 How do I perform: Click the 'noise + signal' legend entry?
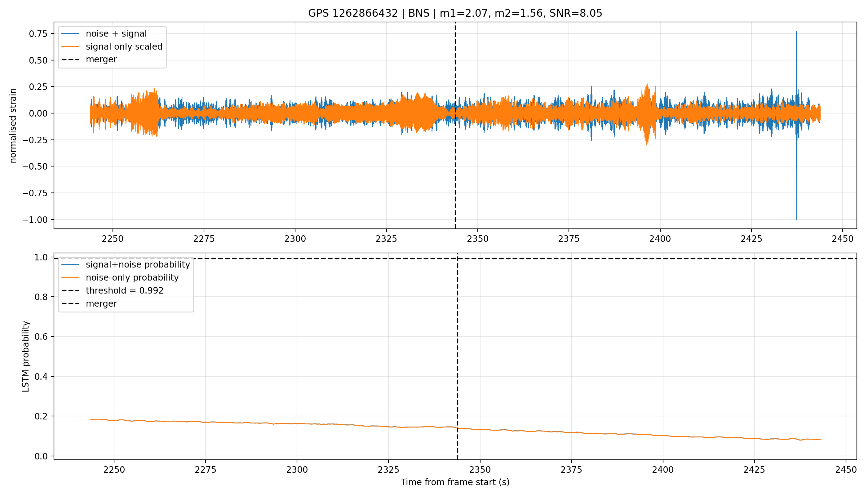[104, 33]
